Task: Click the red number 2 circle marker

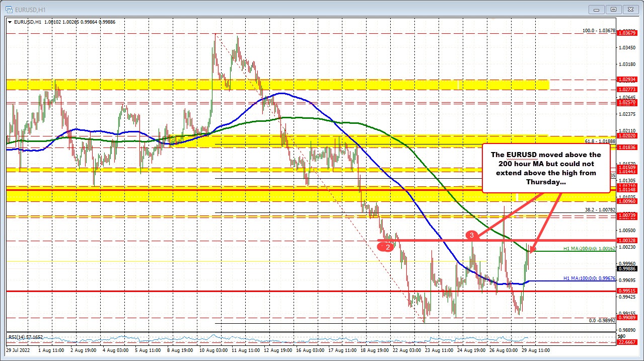Action: click(386, 246)
